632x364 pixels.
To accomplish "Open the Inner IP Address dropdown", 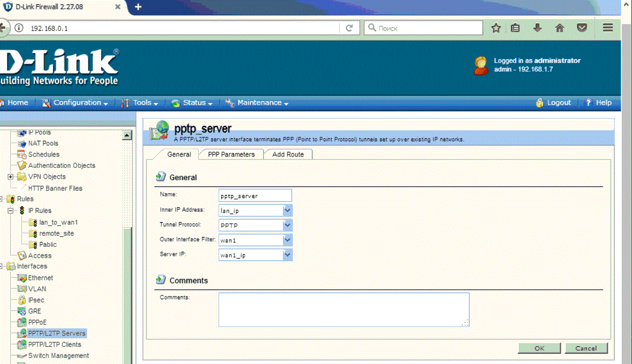I will [287, 210].
